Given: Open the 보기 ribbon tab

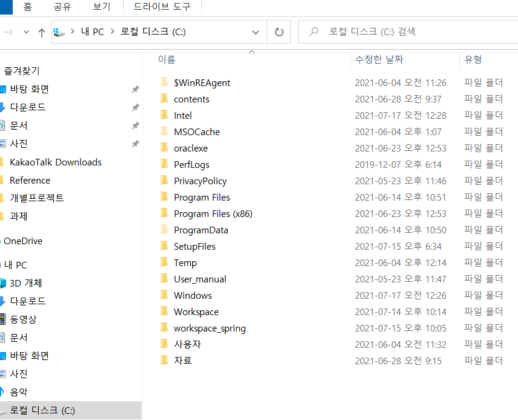Looking at the screenshot, I should (101, 7).
